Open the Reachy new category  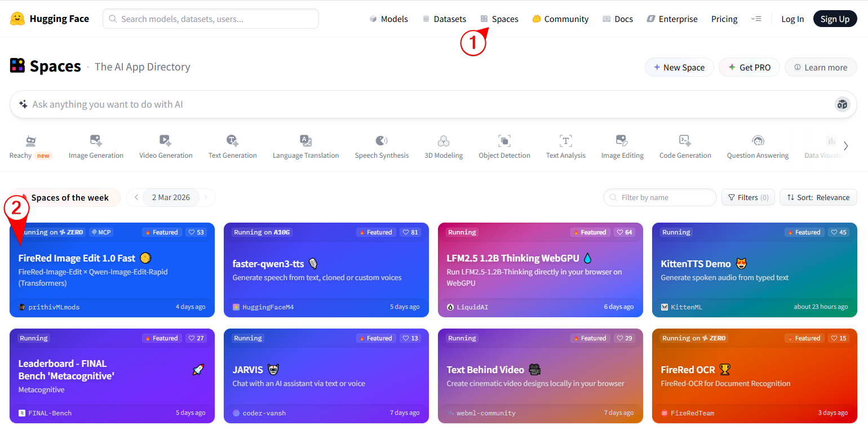(30, 147)
